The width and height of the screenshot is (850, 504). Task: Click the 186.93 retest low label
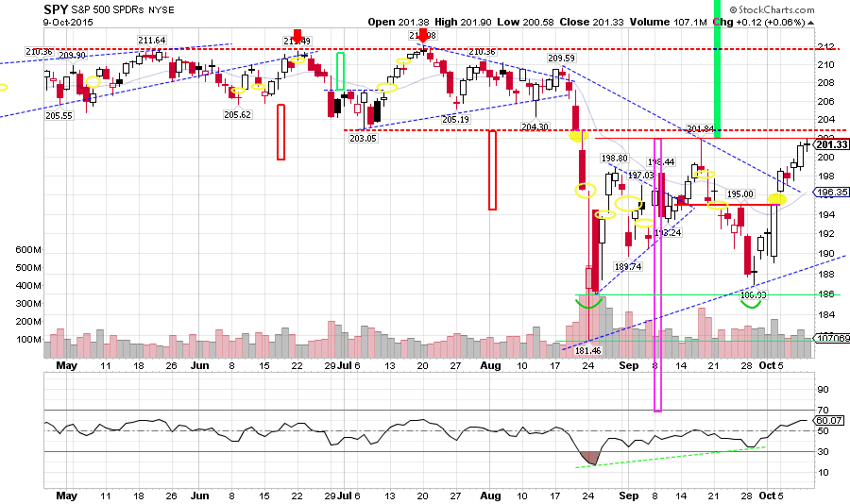click(754, 294)
